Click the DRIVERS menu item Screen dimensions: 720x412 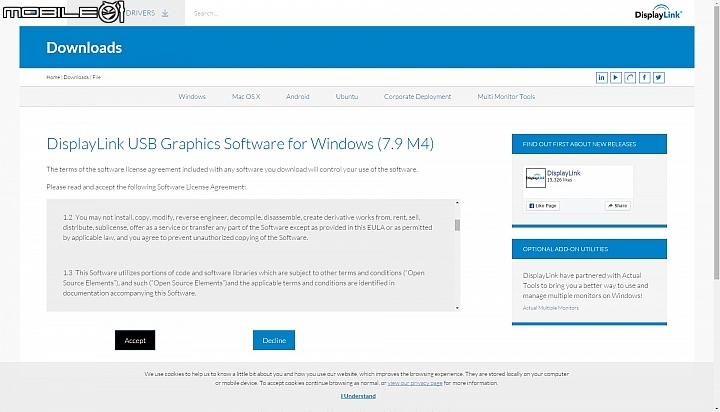141,13
